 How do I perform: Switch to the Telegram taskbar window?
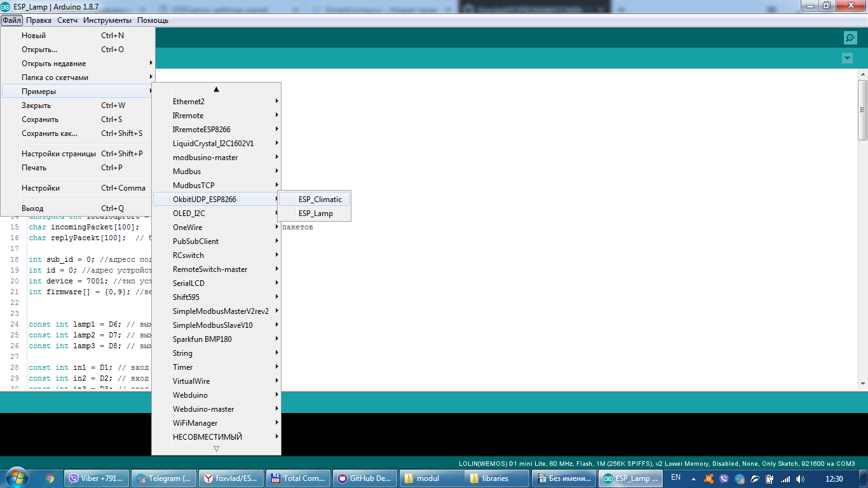[165, 478]
